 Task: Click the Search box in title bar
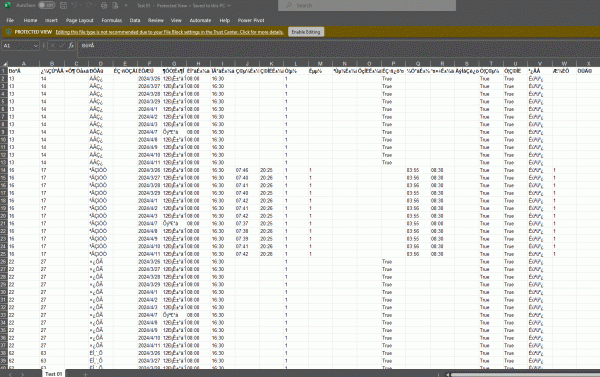click(367, 5)
